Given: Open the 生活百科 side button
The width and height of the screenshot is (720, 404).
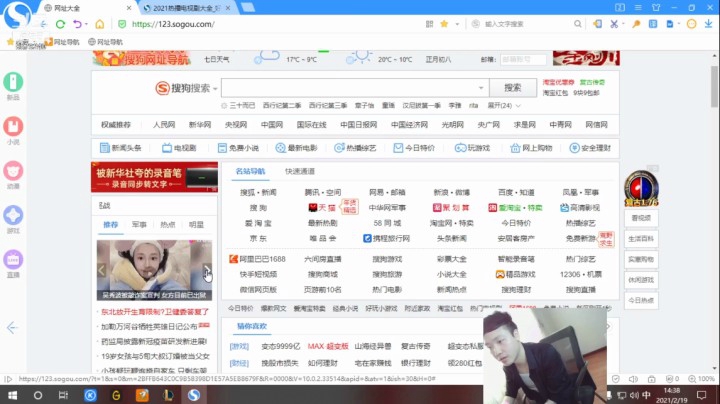Looking at the screenshot, I should point(641,239).
